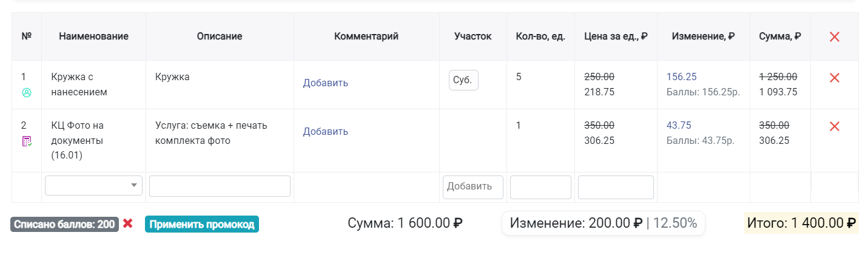Click the Изменение 200.00 ₽ summary box
Viewport: 868px width, 269px height.
click(x=604, y=223)
